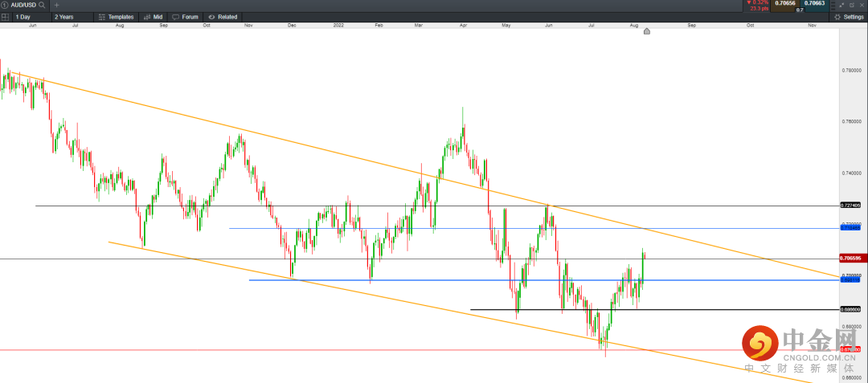The width and height of the screenshot is (868, 383).
Task: Click the AUD/USD search magnifier icon
Action: (x=42, y=5)
